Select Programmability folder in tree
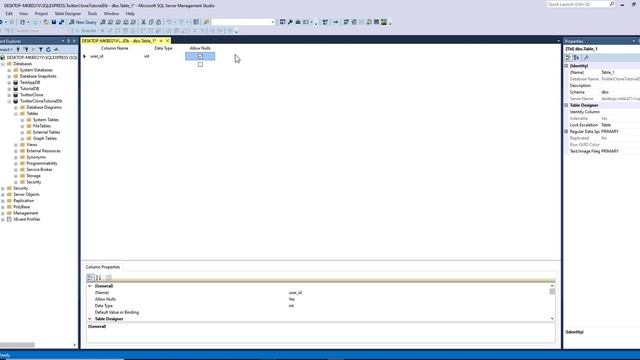This screenshot has width=640, height=360. point(42,163)
